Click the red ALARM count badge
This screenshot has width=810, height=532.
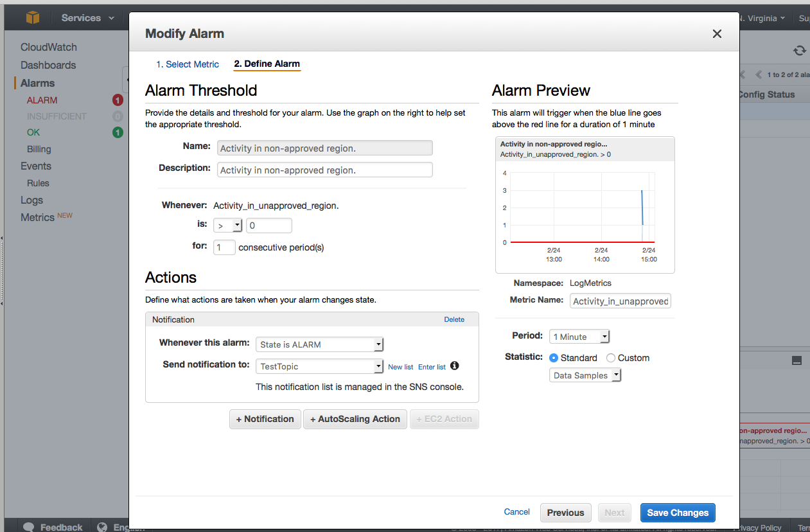tap(118, 100)
